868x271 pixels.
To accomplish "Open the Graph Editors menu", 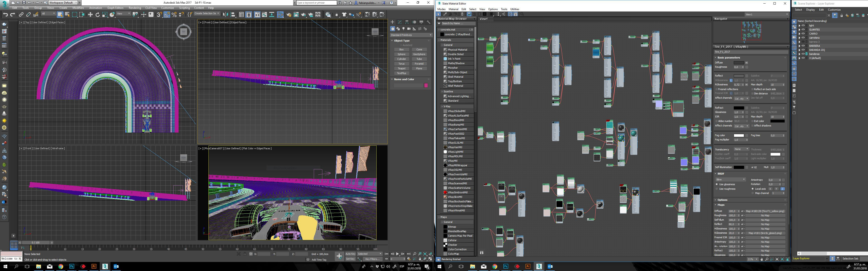I will click(x=115, y=8).
